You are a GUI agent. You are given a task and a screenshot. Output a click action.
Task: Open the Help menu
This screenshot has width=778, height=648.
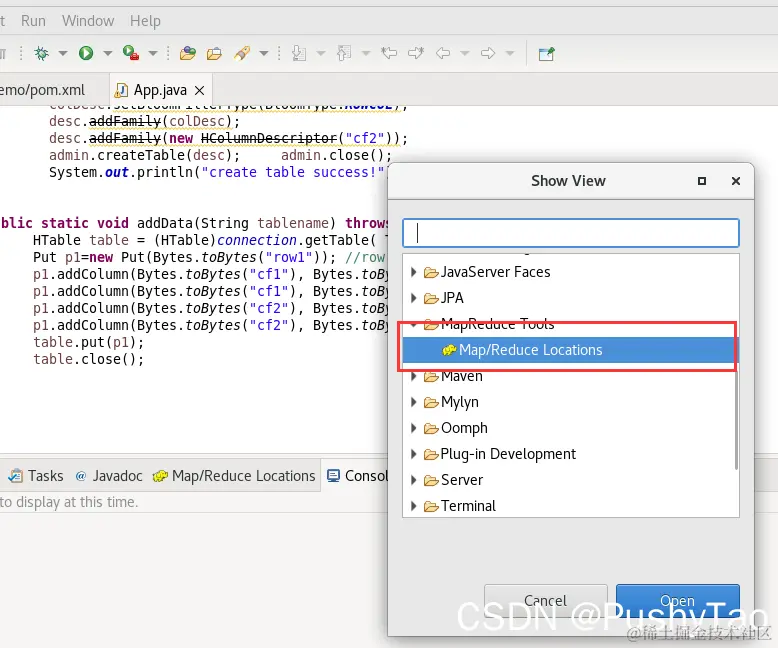click(x=145, y=21)
